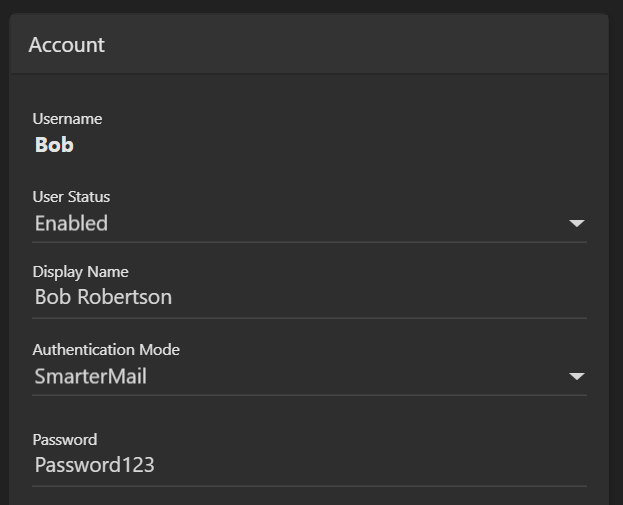Click the Display Name label
The width and height of the screenshot is (623, 505).
coord(80,272)
